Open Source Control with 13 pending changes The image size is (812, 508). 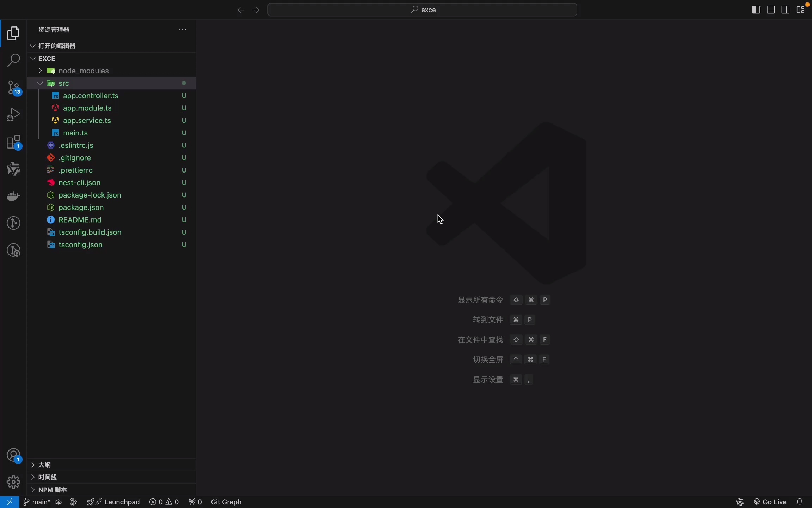13,88
